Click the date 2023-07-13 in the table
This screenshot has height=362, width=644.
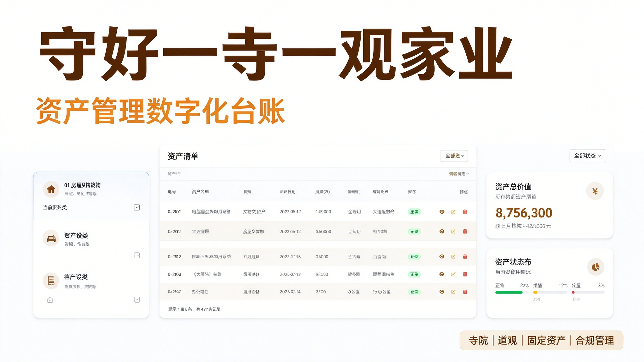(x=290, y=274)
